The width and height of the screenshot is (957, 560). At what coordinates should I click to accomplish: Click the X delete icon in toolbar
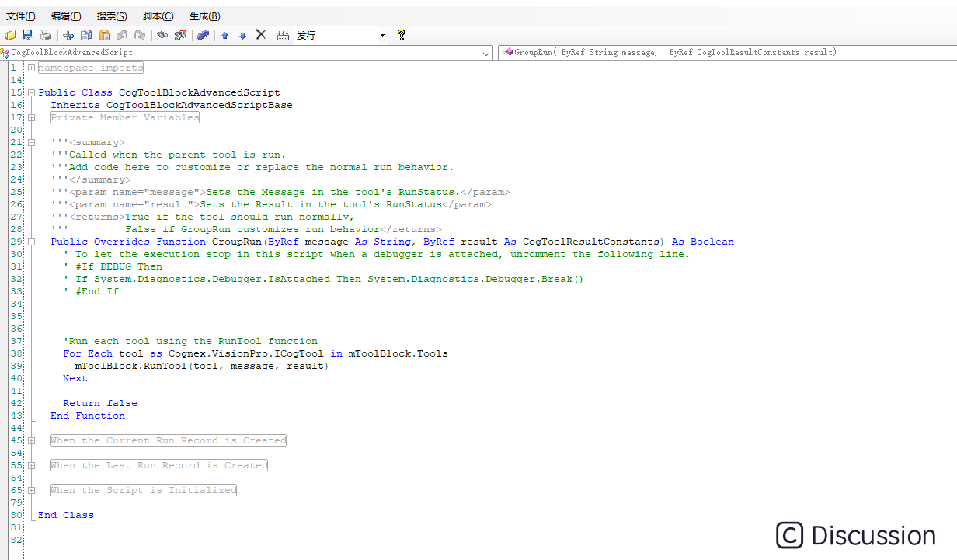(261, 35)
